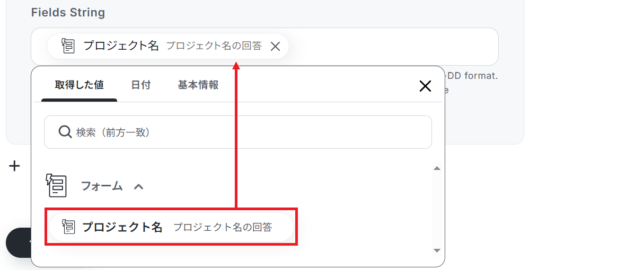Click the magnifier icon in the search box
This screenshot has height=270, width=644.
65,132
